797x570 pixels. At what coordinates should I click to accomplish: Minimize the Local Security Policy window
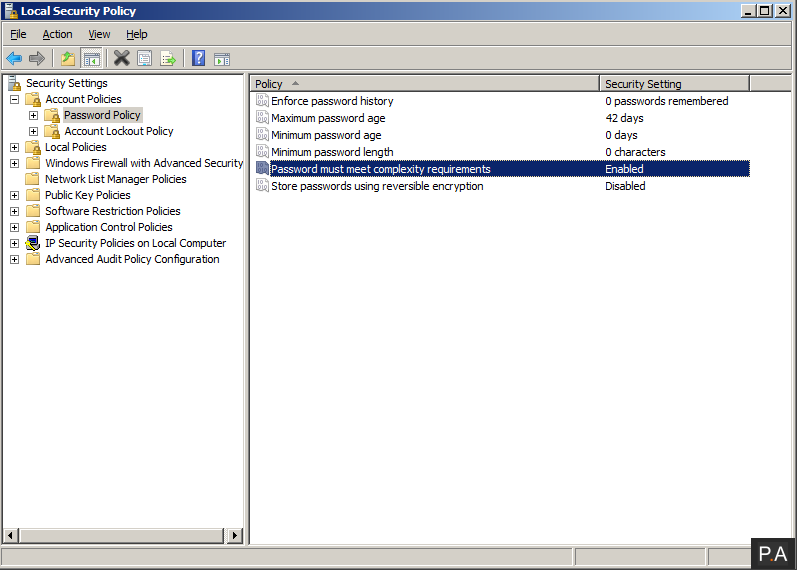(748, 11)
